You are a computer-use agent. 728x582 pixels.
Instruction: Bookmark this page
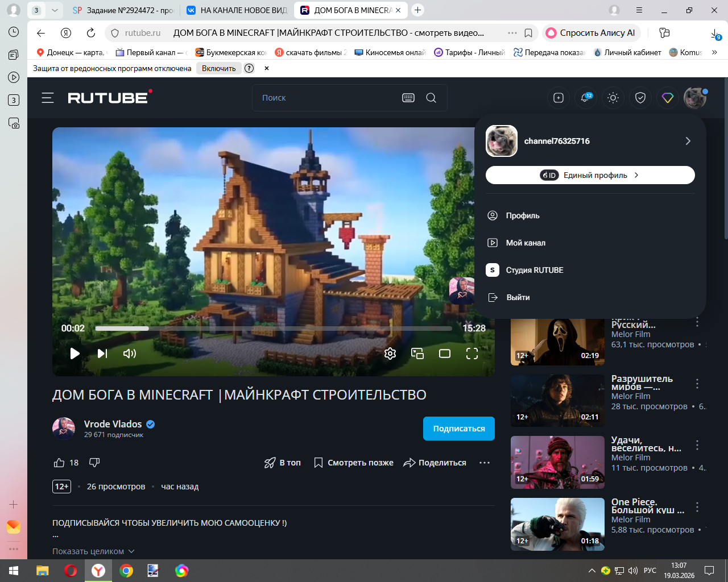[x=528, y=33]
